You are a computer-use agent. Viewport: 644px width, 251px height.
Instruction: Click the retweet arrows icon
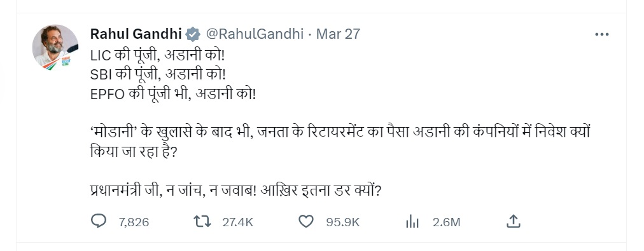pos(202,222)
